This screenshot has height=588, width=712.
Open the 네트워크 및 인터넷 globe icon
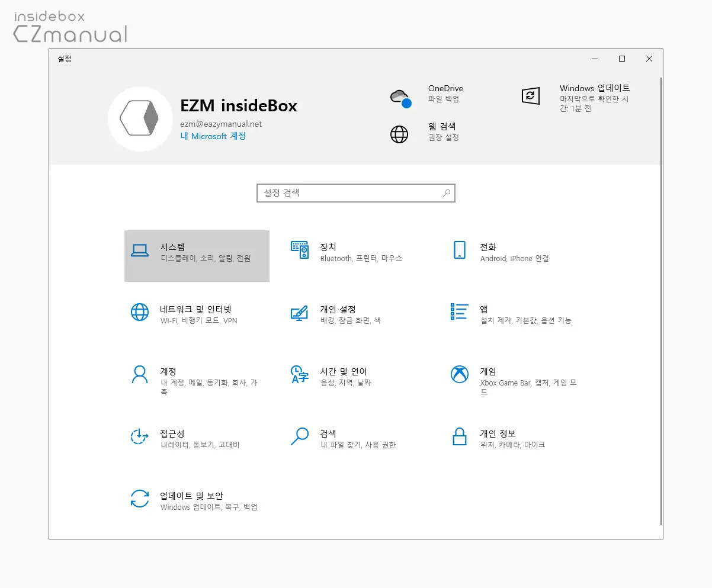pyautogui.click(x=140, y=312)
